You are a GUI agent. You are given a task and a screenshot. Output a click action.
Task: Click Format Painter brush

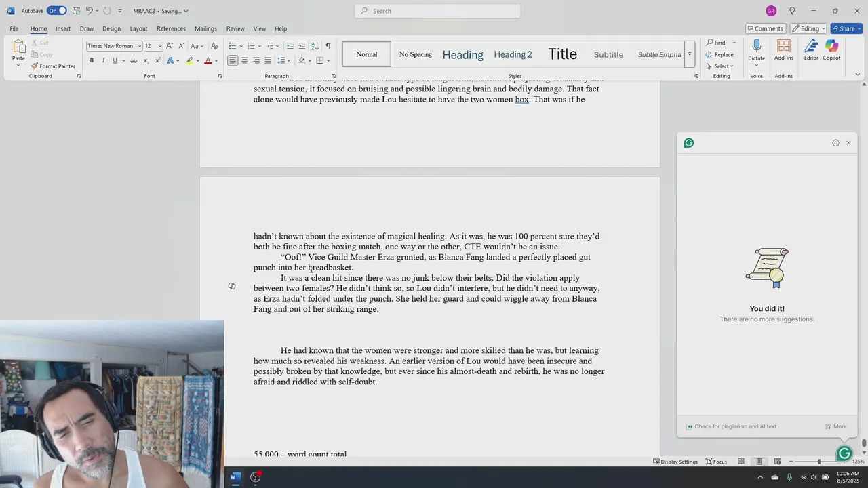pos(53,66)
